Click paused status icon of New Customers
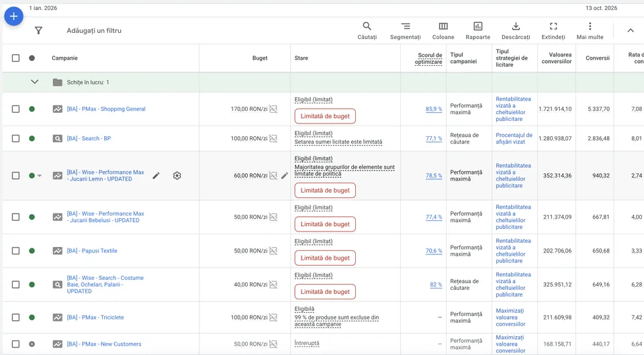 (x=32, y=344)
